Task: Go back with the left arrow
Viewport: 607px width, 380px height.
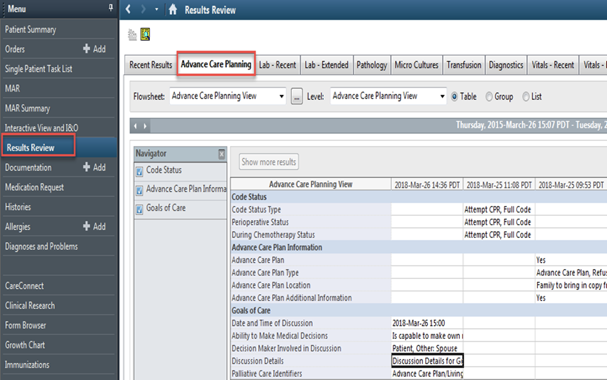Action: 128,9
